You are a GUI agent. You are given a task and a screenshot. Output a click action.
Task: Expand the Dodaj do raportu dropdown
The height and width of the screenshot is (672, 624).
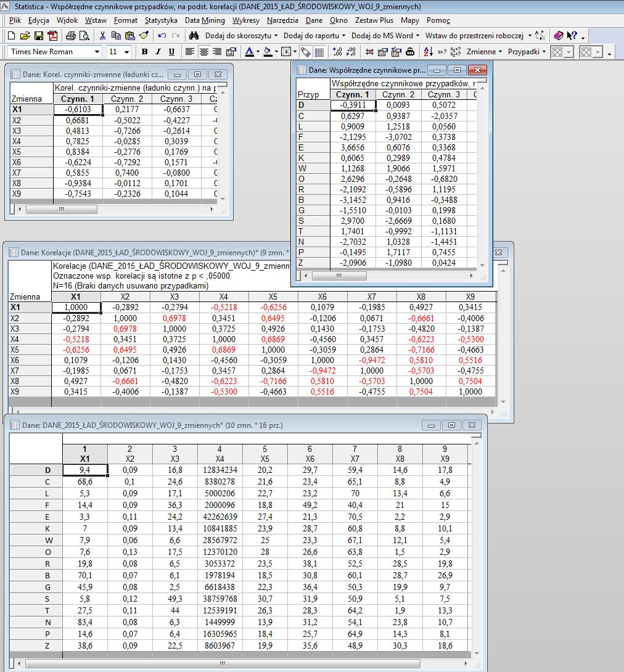click(343, 36)
